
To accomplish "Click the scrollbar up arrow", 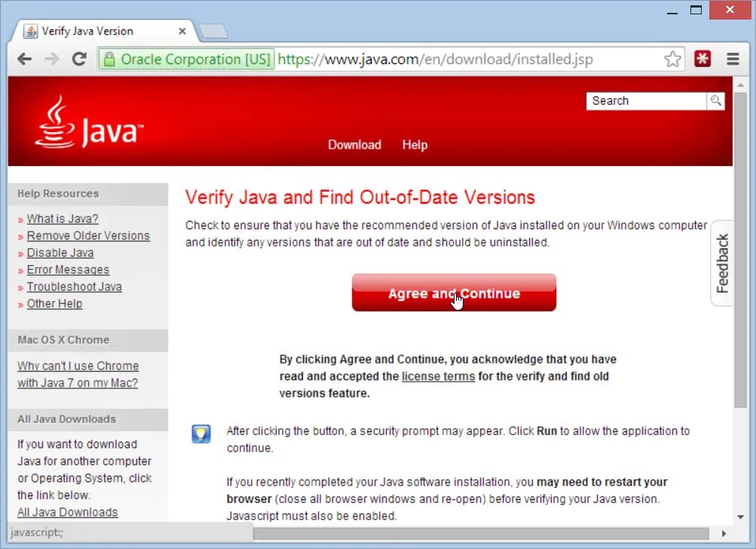I will [x=741, y=85].
